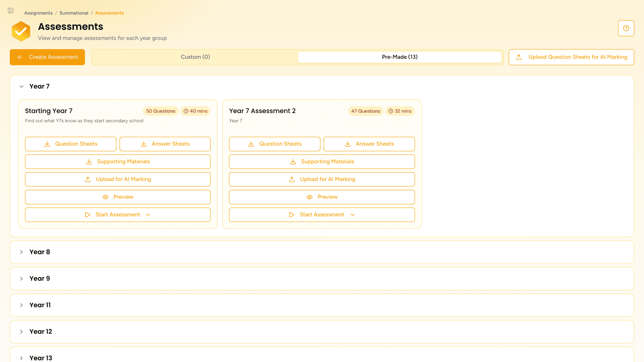Upload for AI Marking in Starting Year 7
The height and width of the screenshot is (362, 644).
point(118,179)
